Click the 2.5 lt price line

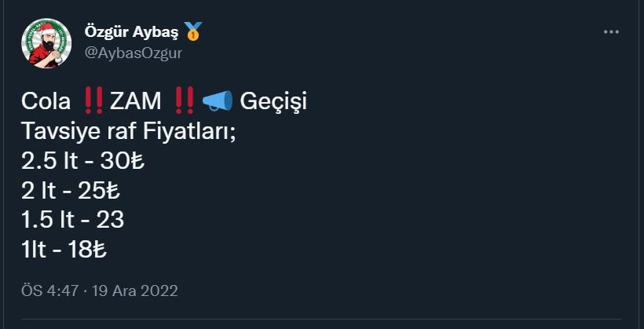pyautogui.click(x=83, y=161)
